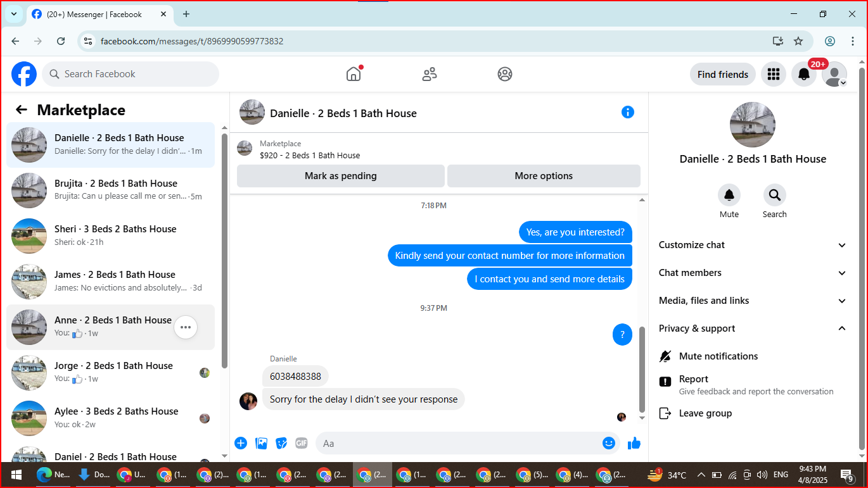868x488 pixels.
Task: Expand Chat members section
Action: [x=753, y=273]
